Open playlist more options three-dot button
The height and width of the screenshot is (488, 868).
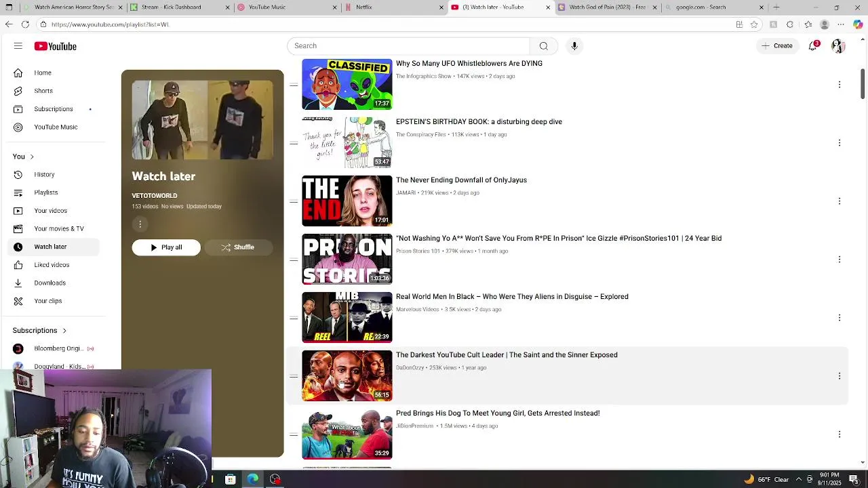pyautogui.click(x=140, y=224)
